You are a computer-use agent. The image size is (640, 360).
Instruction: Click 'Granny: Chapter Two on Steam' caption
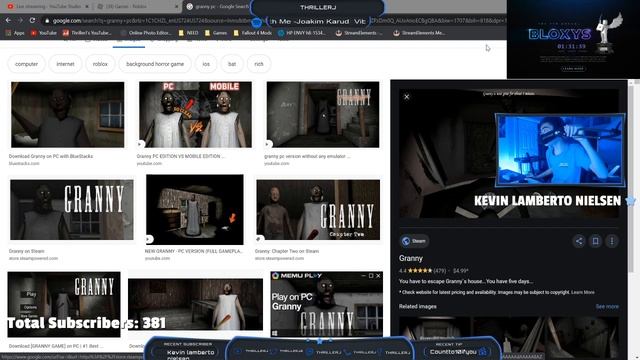[287, 251]
